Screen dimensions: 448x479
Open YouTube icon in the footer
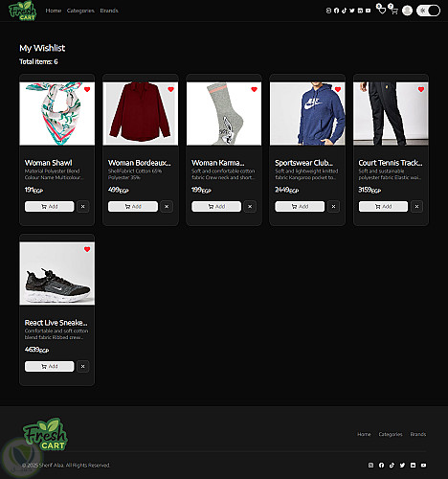click(423, 466)
